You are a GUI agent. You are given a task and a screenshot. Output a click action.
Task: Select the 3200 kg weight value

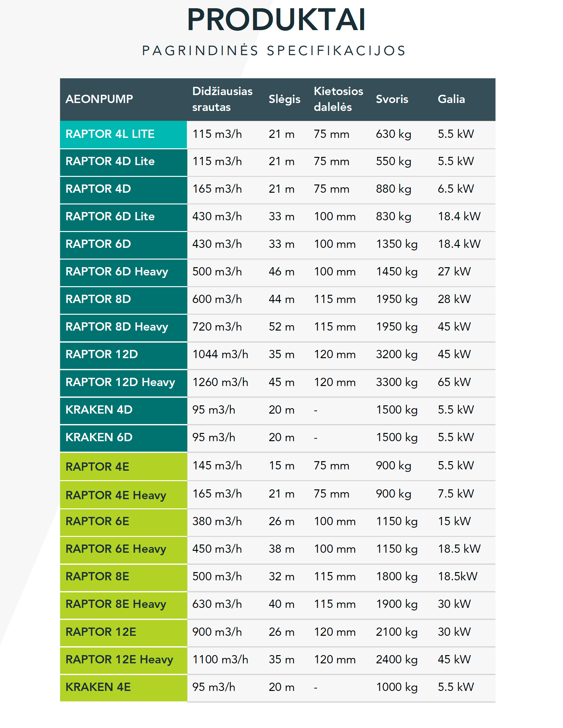396,355
